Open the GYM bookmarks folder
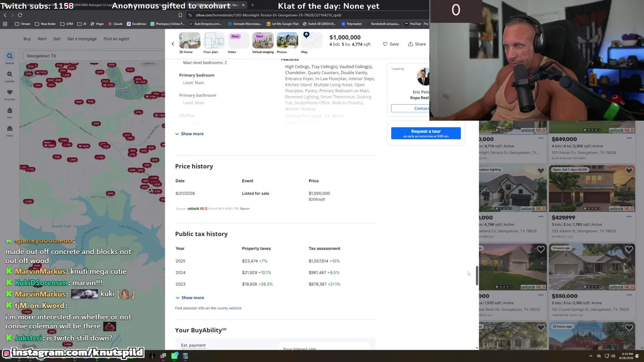644x362 pixels. pyautogui.click(x=67, y=24)
